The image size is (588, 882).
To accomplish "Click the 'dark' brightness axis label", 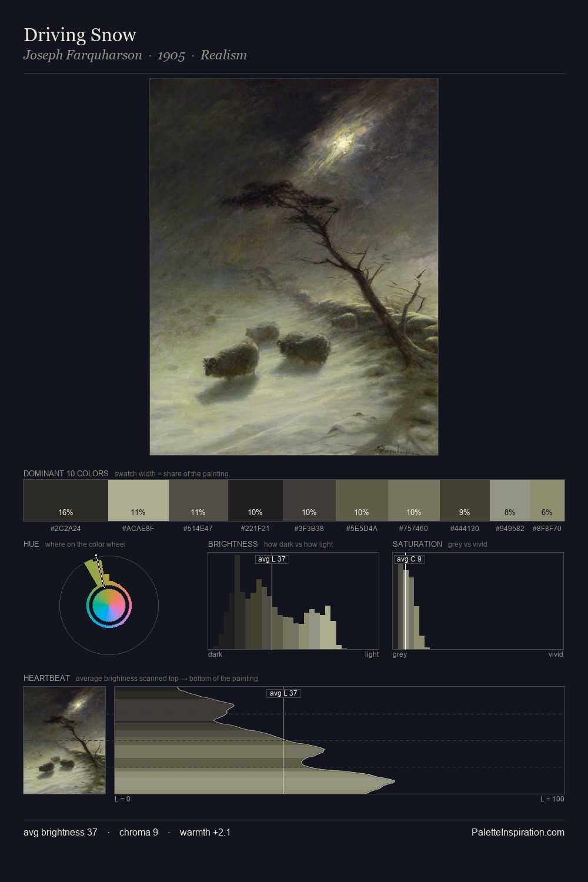I will point(215,654).
